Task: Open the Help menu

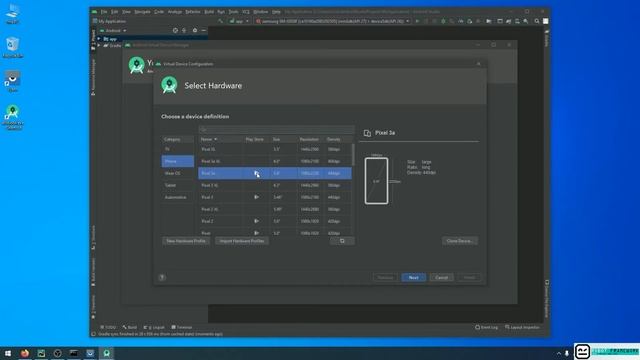Action: pos(276,12)
